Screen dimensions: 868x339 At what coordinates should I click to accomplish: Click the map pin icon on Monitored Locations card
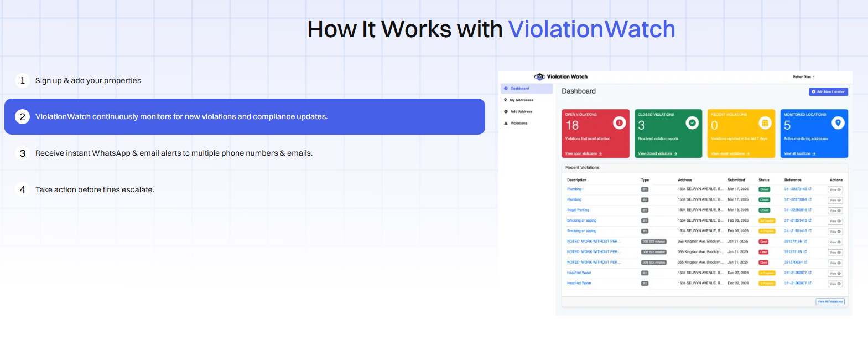click(x=838, y=122)
